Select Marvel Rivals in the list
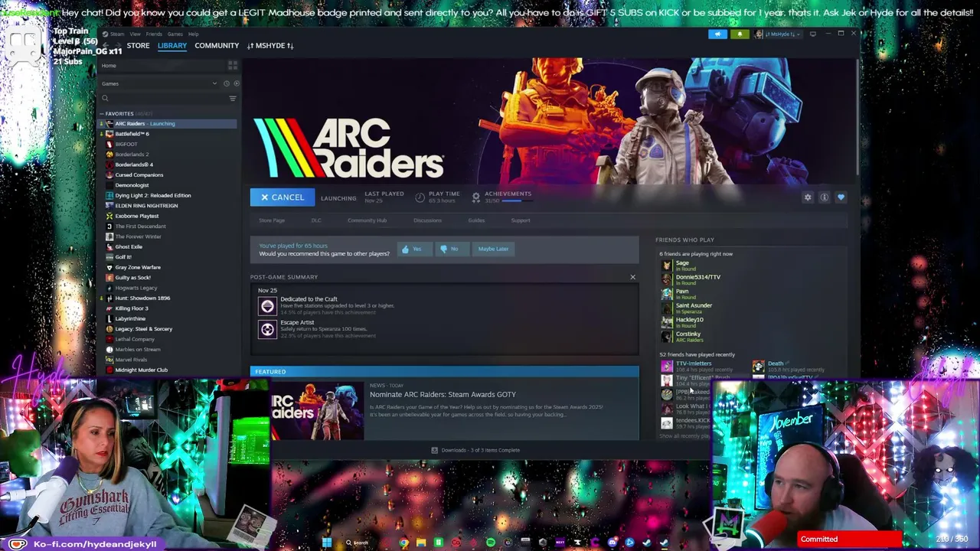 coord(168,360)
